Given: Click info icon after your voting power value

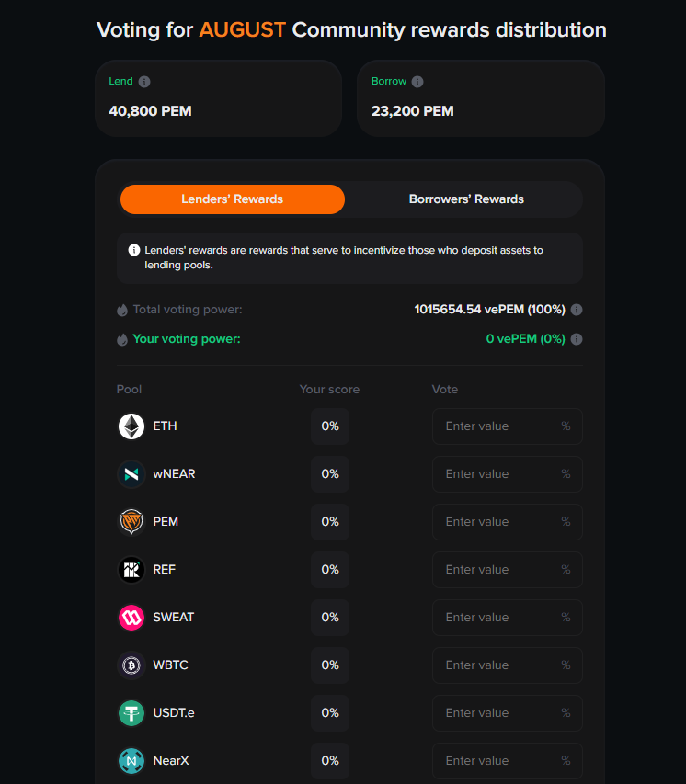Looking at the screenshot, I should (577, 339).
